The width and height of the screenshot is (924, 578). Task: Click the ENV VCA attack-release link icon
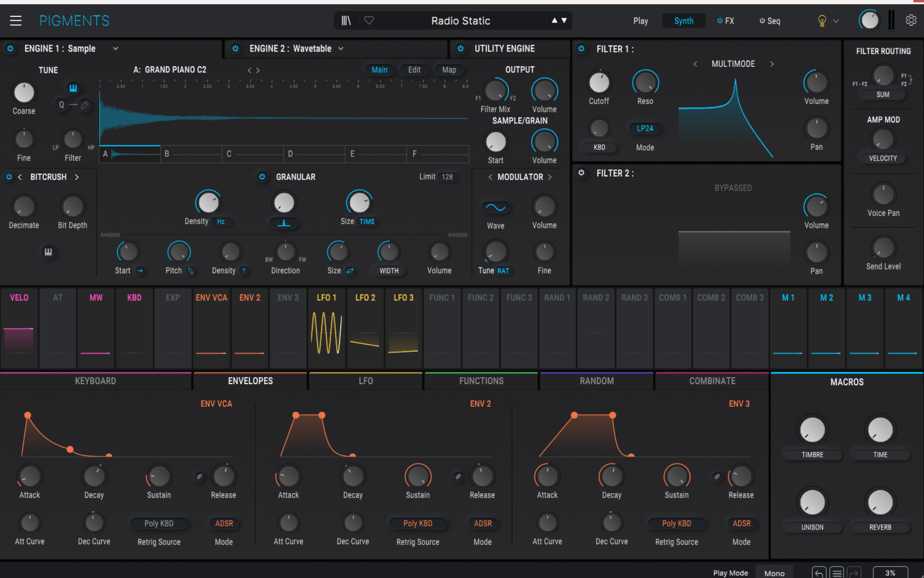click(200, 476)
